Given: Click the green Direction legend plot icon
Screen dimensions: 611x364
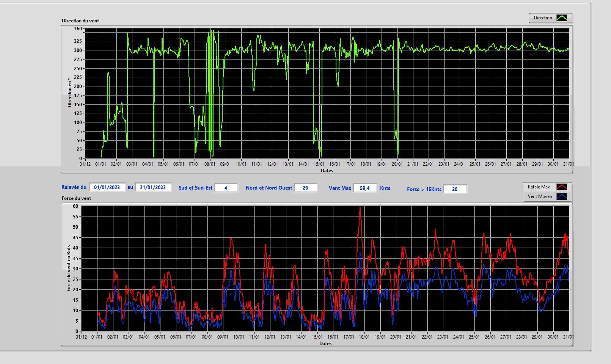Looking at the screenshot, I should [x=562, y=18].
